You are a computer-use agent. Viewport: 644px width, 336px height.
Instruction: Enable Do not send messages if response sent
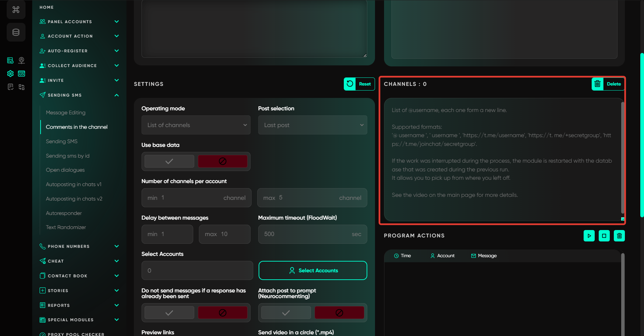[x=169, y=313]
